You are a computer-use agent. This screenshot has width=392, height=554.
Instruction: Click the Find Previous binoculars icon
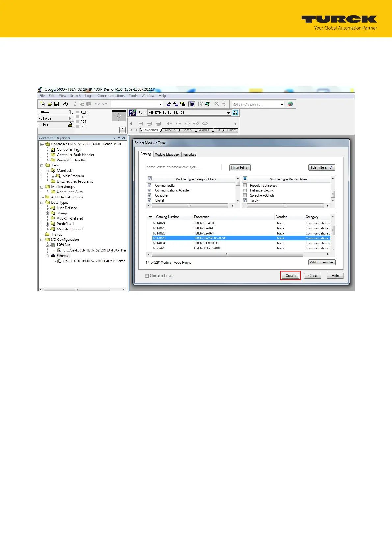coord(169,104)
